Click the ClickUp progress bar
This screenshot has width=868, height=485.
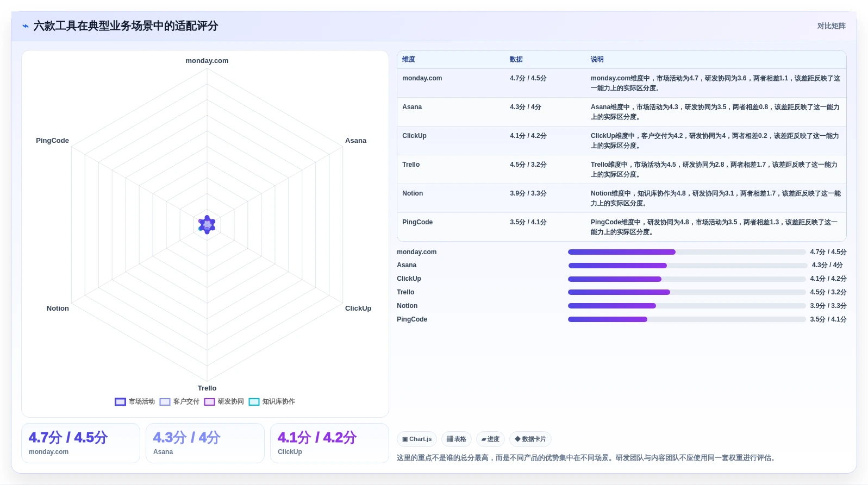coord(687,279)
